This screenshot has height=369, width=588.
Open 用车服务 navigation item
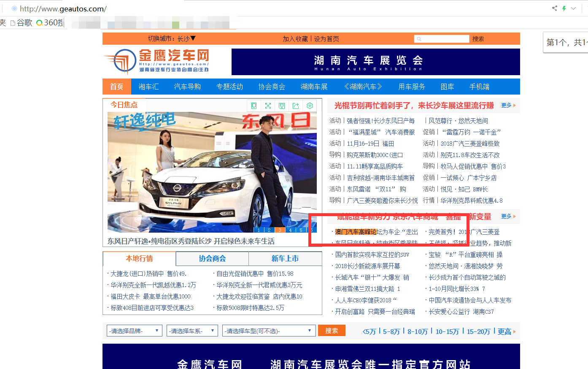coord(412,87)
